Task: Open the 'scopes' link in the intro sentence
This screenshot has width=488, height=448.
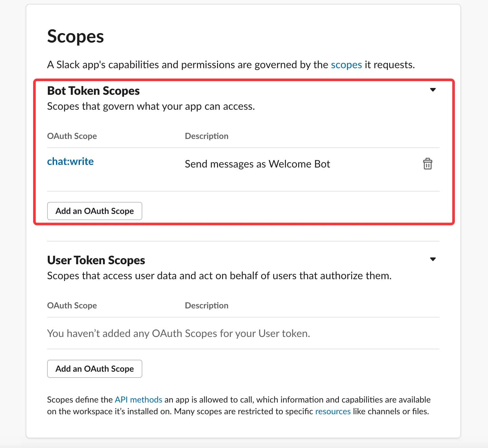Action: pos(346,65)
